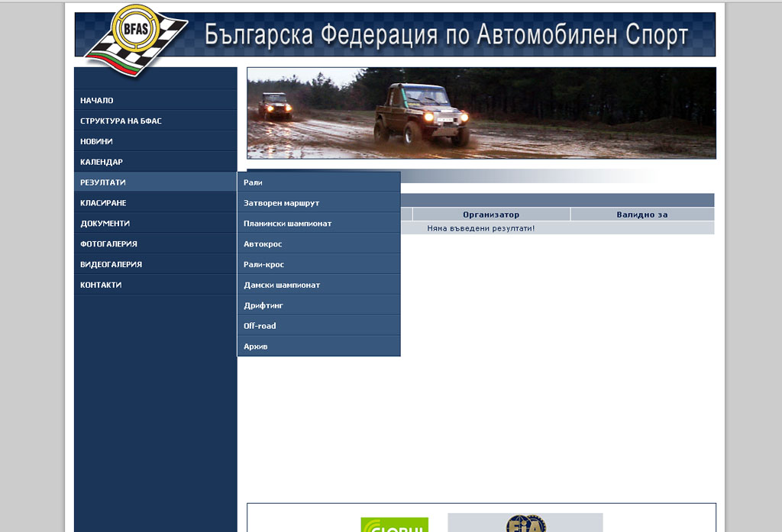Open the ДОКУМЕНТИ sidebar item

105,224
